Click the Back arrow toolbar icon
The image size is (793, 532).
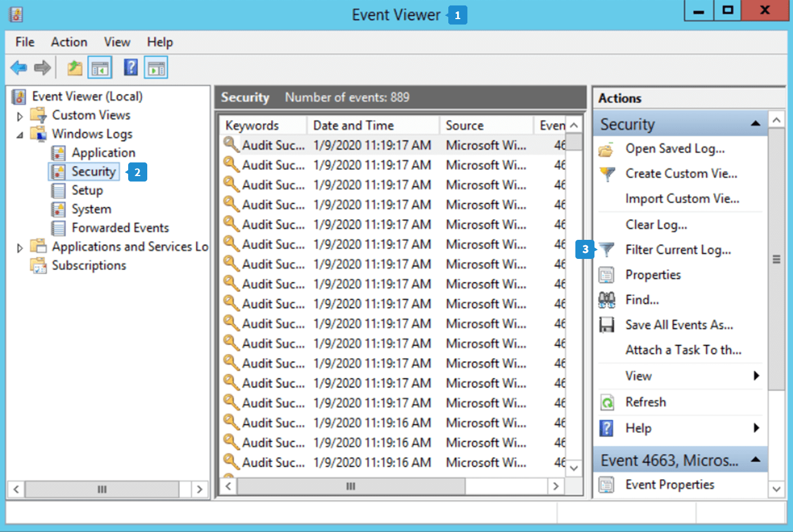coord(19,68)
